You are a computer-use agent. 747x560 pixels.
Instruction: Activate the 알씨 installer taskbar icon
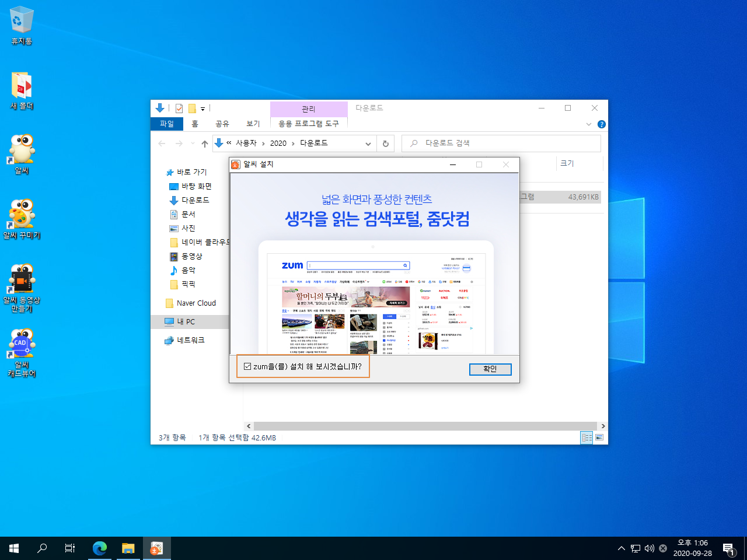coord(156,548)
